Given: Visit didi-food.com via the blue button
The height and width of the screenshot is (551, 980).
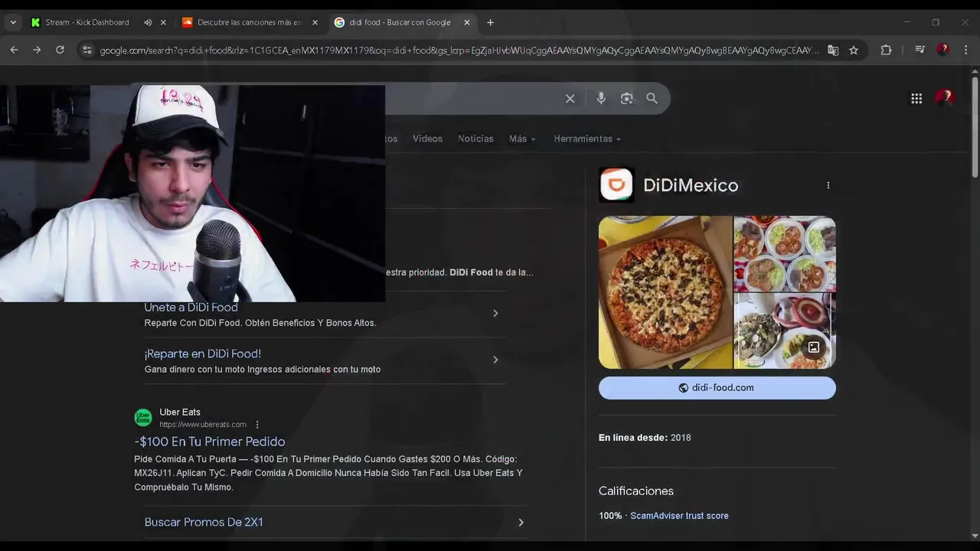Looking at the screenshot, I should tap(717, 388).
